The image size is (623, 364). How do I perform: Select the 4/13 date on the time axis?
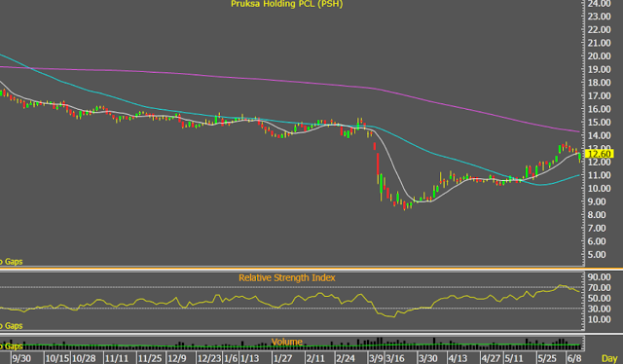coord(458,358)
